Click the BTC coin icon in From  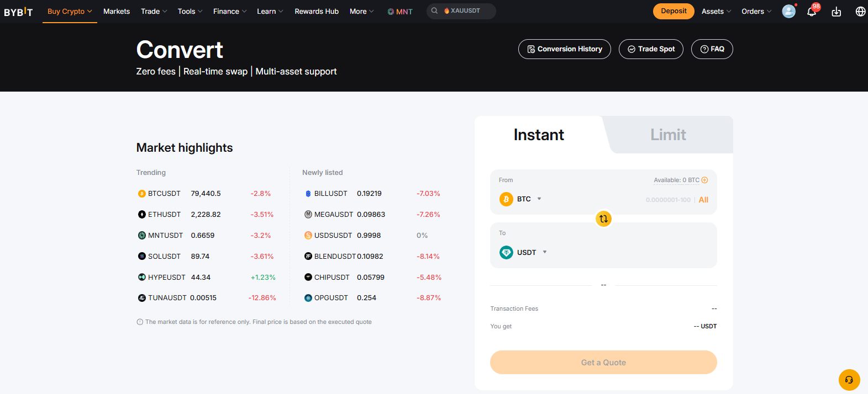[x=506, y=199]
